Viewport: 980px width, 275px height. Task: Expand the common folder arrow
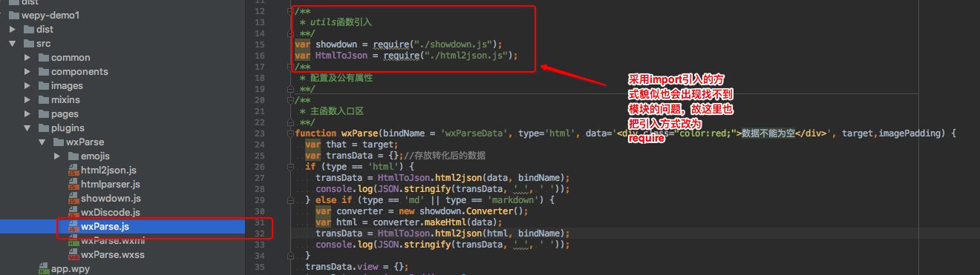coord(27,58)
